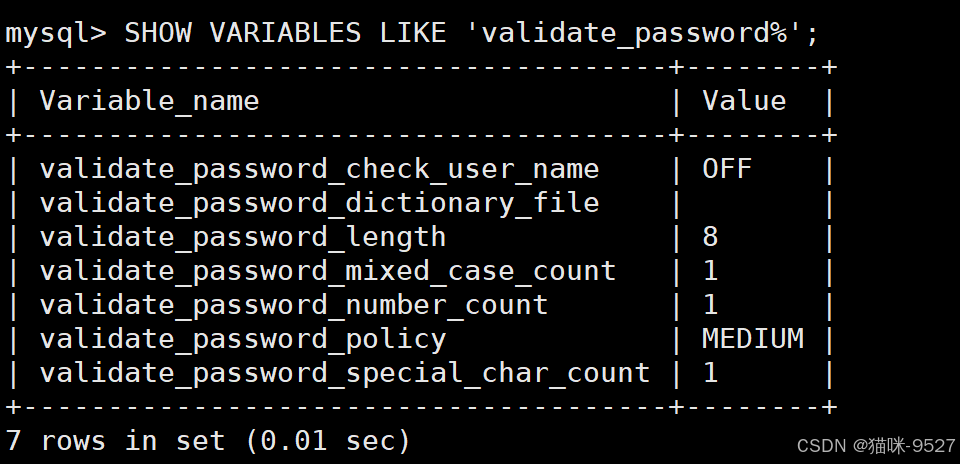This screenshot has height=464, width=960.
Task: Select validate_password_length variable name
Action: point(243,237)
